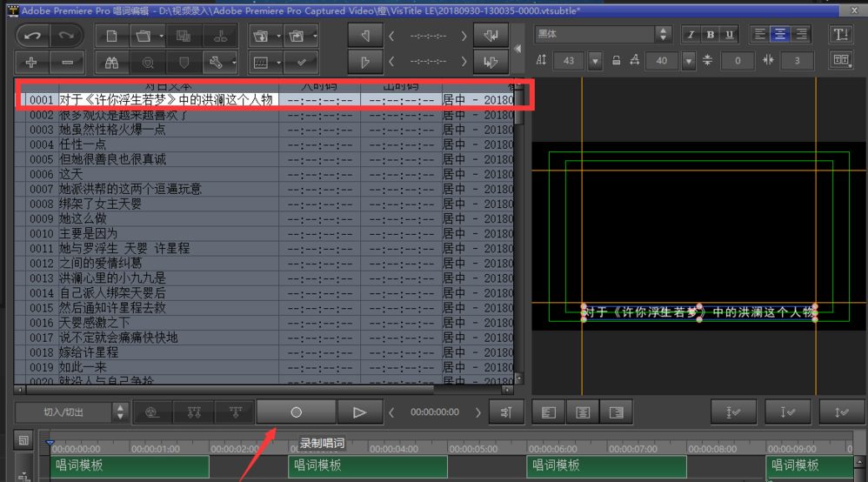The height and width of the screenshot is (482, 868).
Task: Select center text alignment
Action: pyautogui.click(x=780, y=35)
